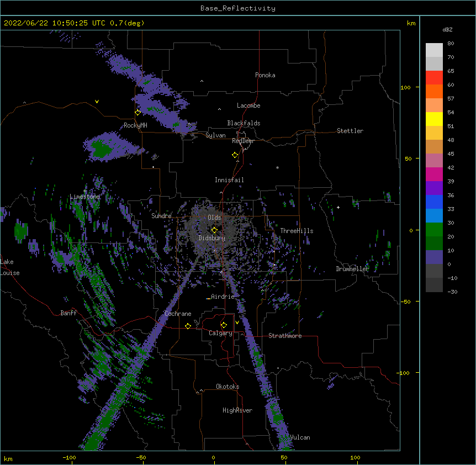
Task: Click the timestamp 2022/06/22 10:50:25 UTC
Action: click(x=54, y=23)
